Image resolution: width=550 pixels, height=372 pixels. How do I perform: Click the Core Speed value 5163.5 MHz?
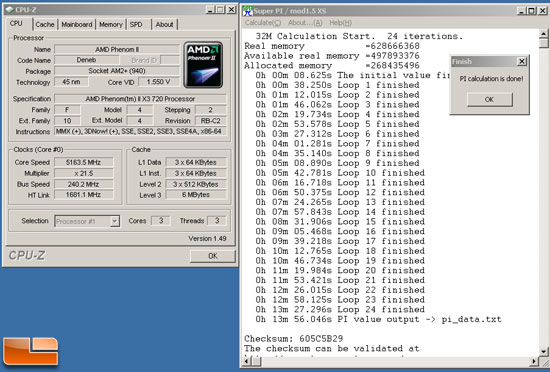[x=83, y=162]
